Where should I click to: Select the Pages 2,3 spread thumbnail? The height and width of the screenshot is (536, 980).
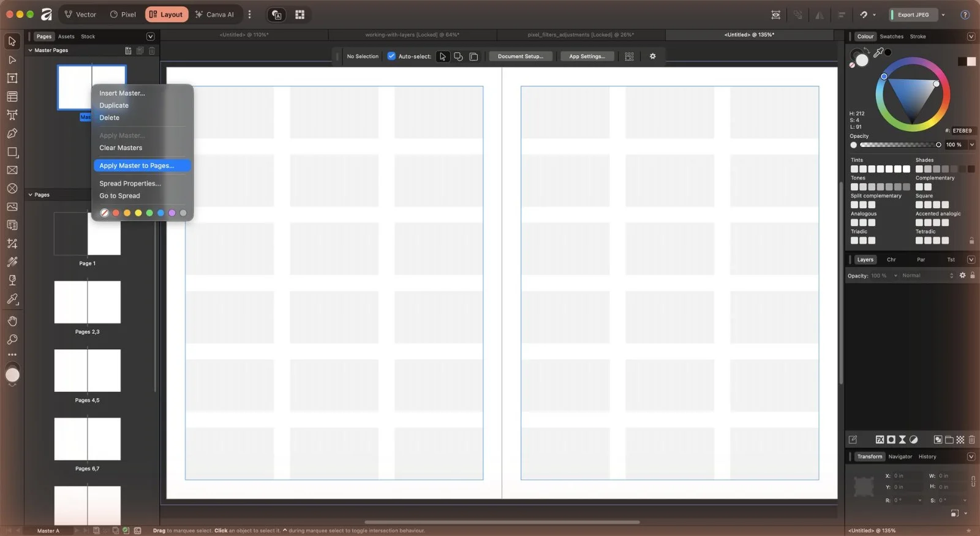[x=88, y=302]
